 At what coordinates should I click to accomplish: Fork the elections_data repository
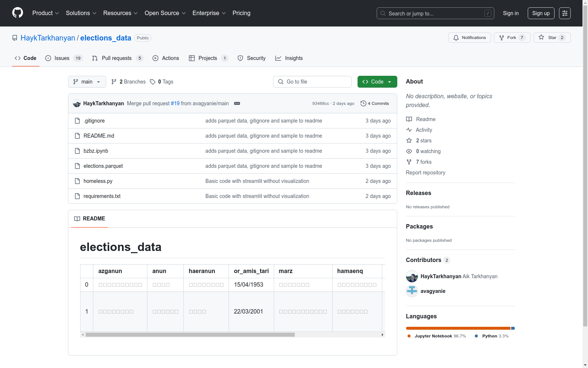click(512, 38)
